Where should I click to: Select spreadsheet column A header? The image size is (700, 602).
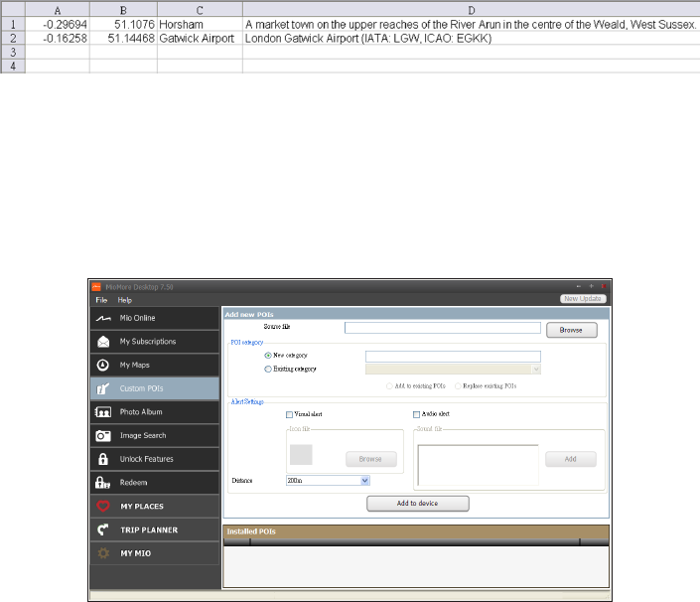pos(58,10)
